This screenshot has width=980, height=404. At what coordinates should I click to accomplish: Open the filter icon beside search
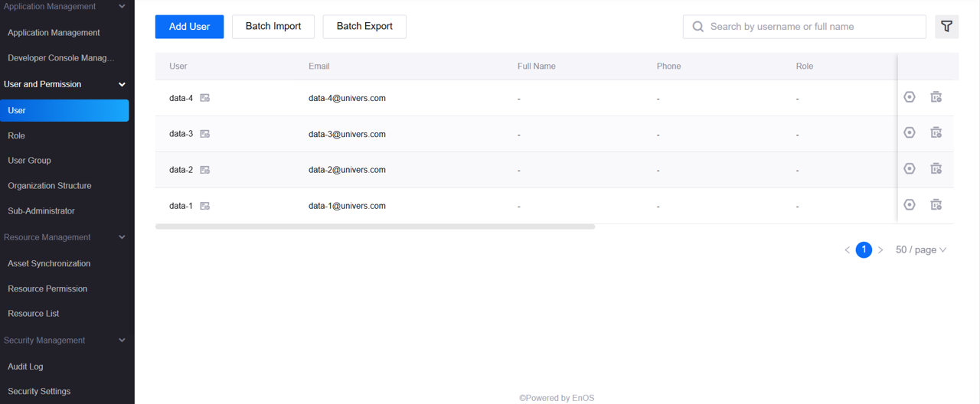pos(946,27)
